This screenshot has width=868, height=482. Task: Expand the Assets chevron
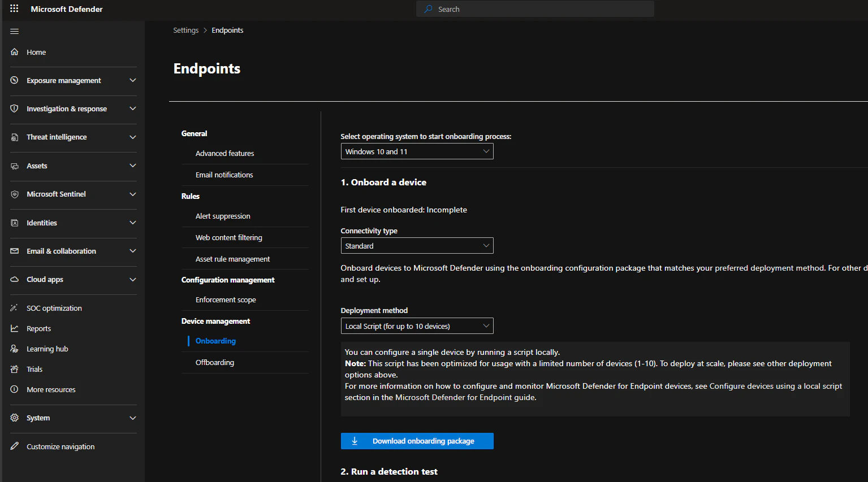(x=133, y=166)
